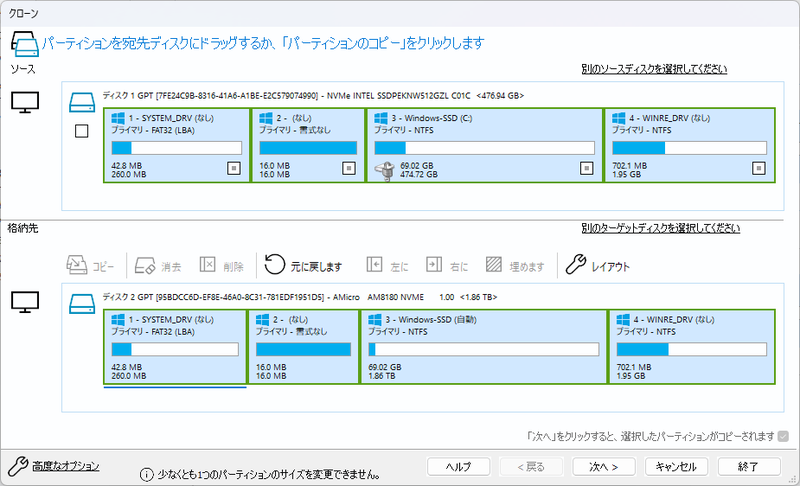Click Windows logo on source partition 2
The width and height of the screenshot is (800, 486).
[266, 118]
